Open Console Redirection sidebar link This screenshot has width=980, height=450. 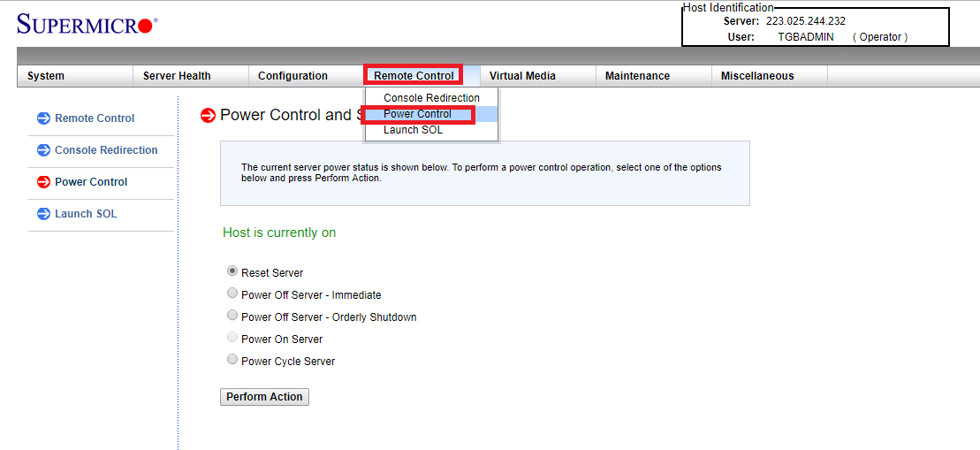click(x=106, y=150)
